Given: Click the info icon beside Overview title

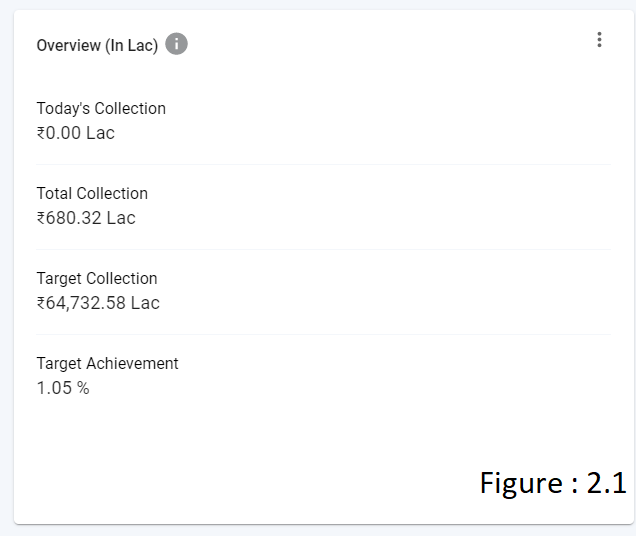Looking at the screenshot, I should tap(177, 45).
